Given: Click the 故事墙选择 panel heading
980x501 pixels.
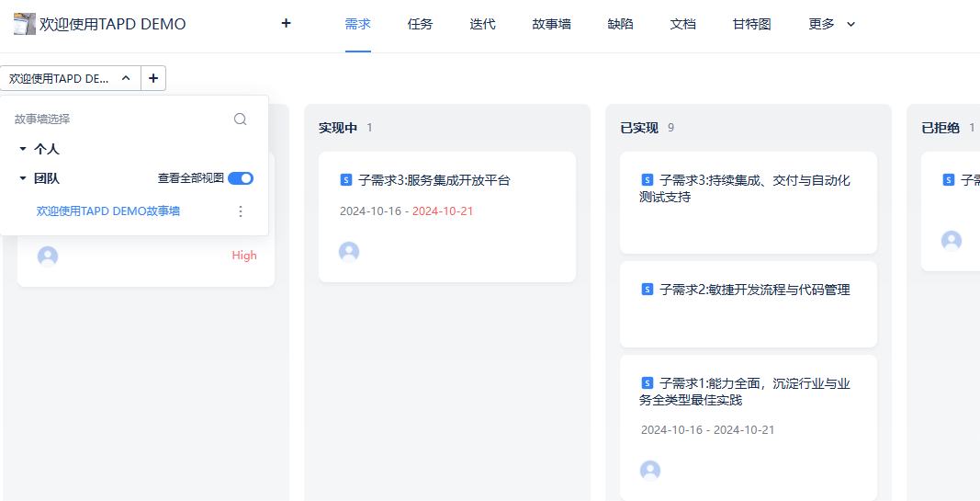Looking at the screenshot, I should (42, 119).
